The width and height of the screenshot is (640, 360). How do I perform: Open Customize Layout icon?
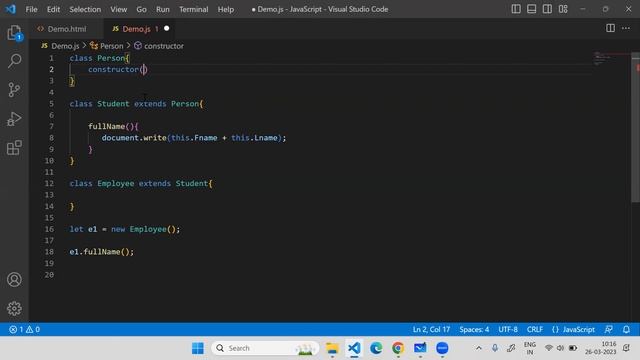[x=563, y=9]
